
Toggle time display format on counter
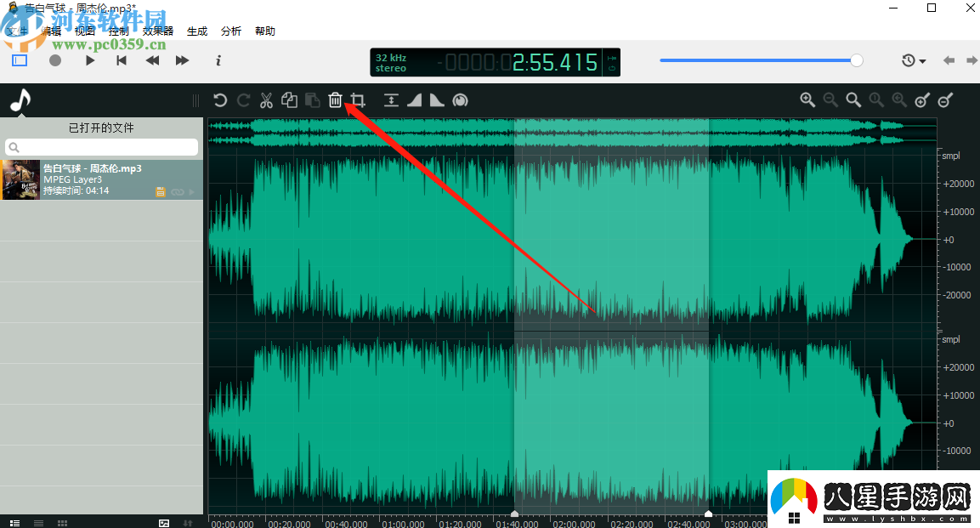click(611, 62)
